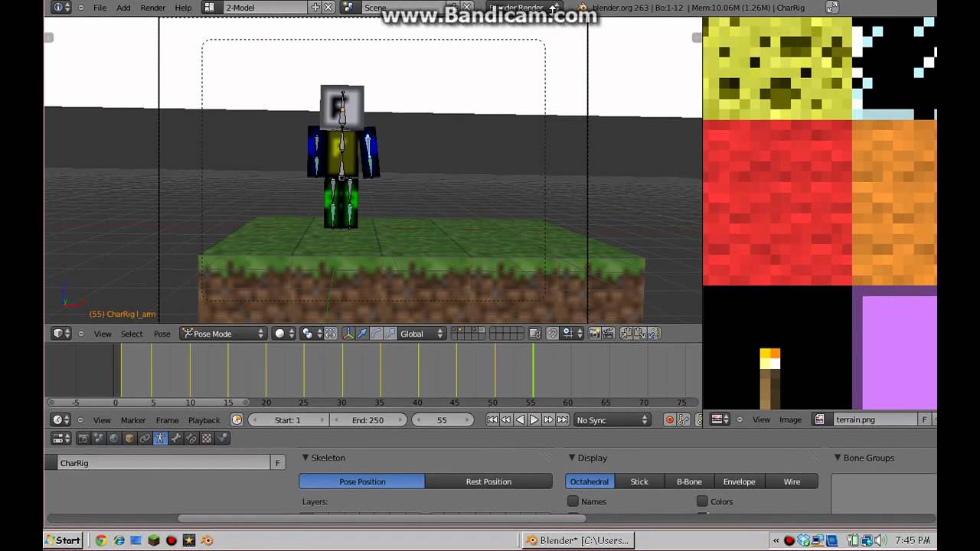Open the No Sync dropdown
The height and width of the screenshot is (551, 980).
tap(612, 420)
